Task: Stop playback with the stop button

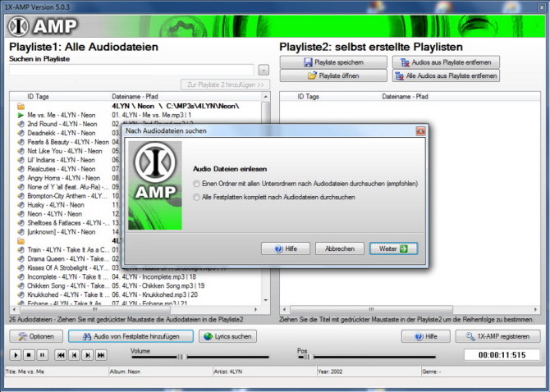Action: pyautogui.click(x=29, y=355)
